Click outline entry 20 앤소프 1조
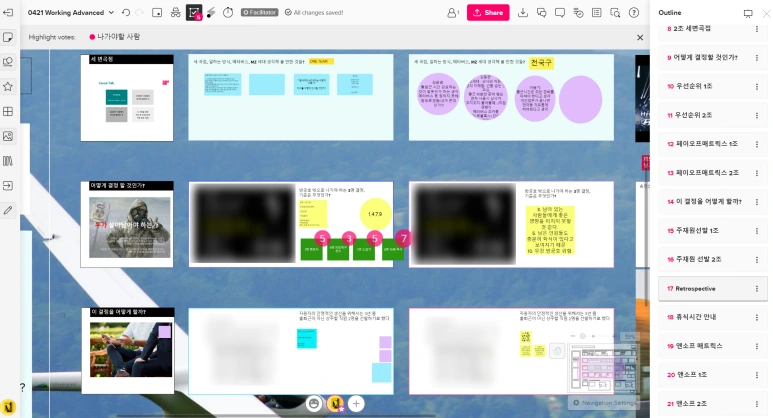The width and height of the screenshot is (773, 418). point(712,375)
